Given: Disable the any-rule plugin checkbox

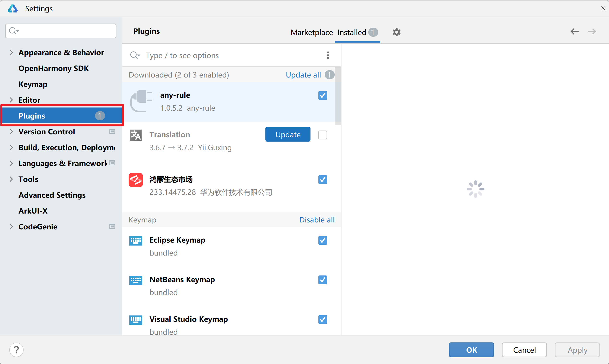Looking at the screenshot, I should [x=322, y=95].
